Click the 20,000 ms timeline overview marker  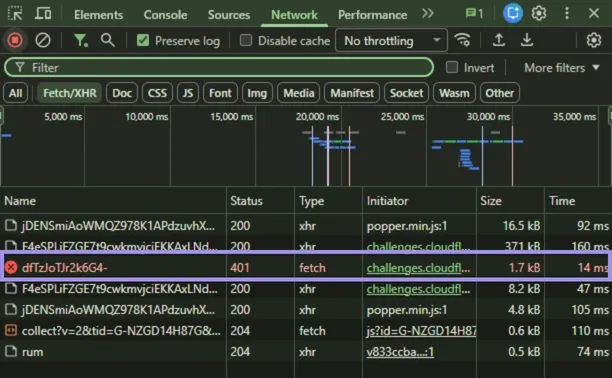point(317,117)
